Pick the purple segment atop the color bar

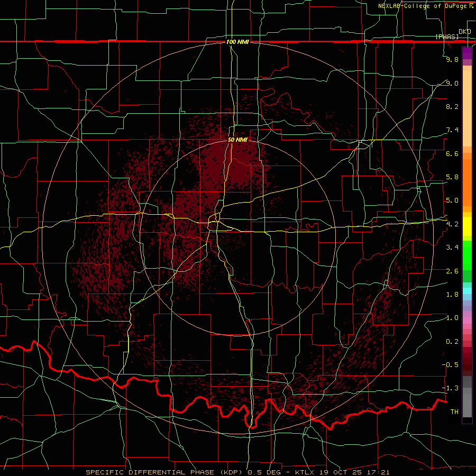point(467,53)
